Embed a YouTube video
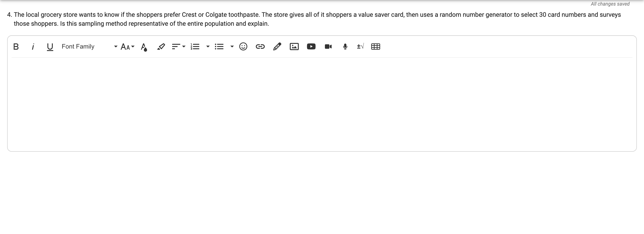The image size is (644, 234). pyautogui.click(x=311, y=46)
